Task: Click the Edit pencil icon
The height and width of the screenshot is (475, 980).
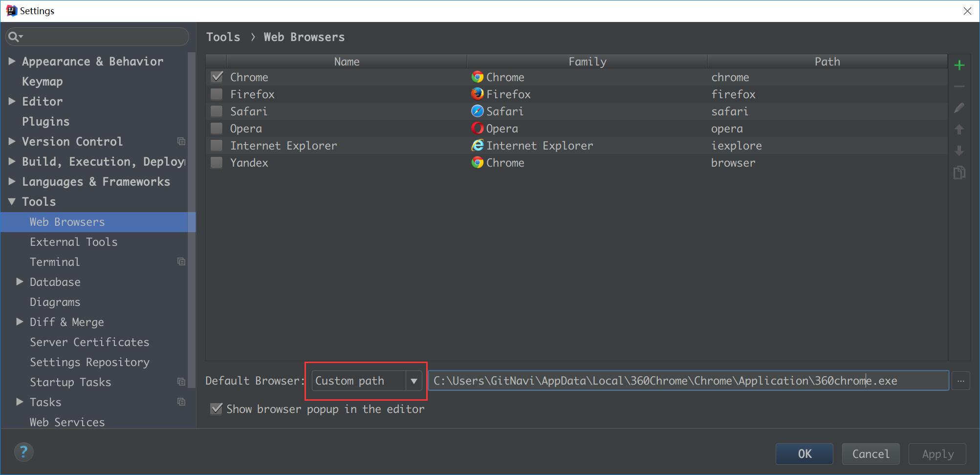Action: tap(959, 108)
